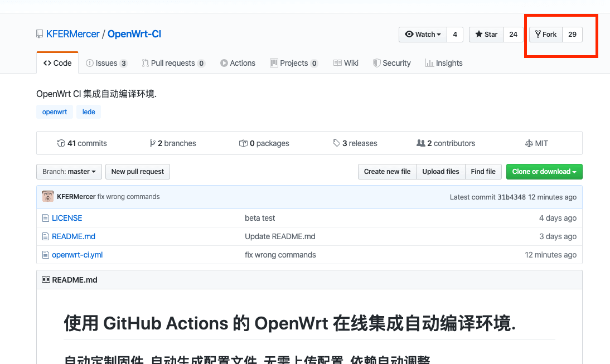Open the Actions tab
The height and width of the screenshot is (364, 610).
click(x=238, y=63)
